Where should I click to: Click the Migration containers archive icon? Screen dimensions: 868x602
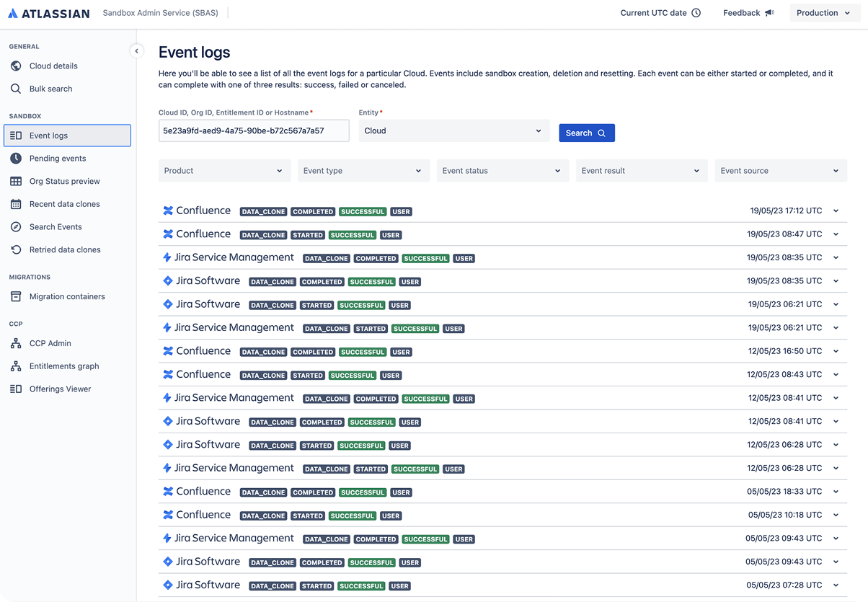[16, 296]
